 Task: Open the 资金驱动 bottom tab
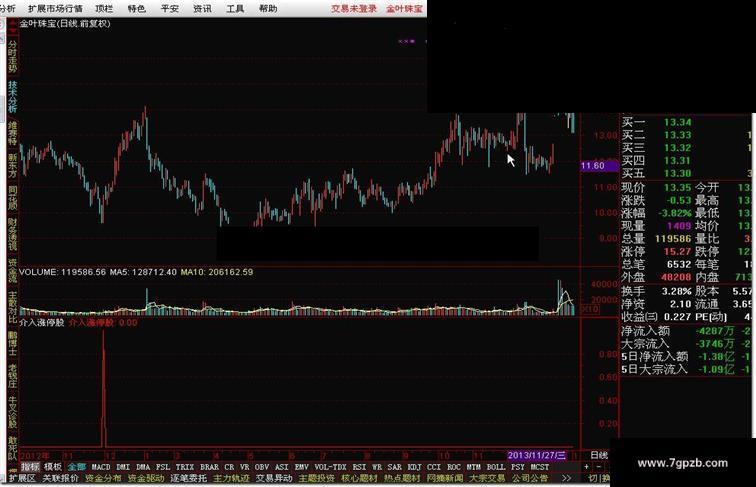coord(146,478)
